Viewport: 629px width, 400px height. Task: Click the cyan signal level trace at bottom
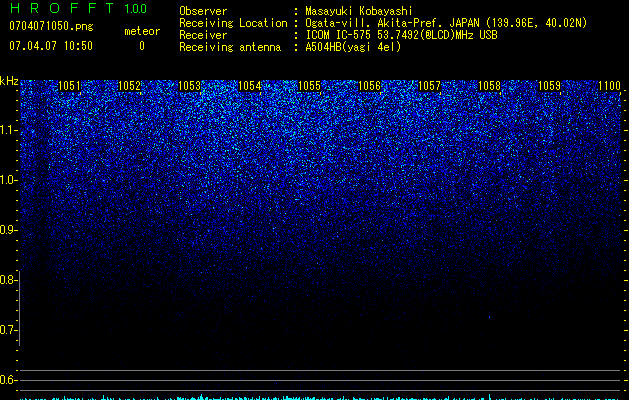click(x=320, y=398)
